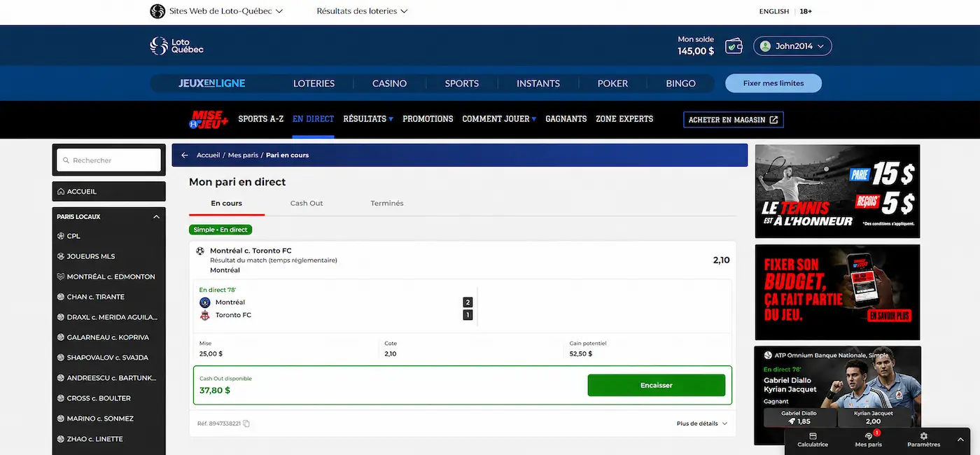
Task: Click Mes paris breadcrumb link
Action: click(x=243, y=155)
